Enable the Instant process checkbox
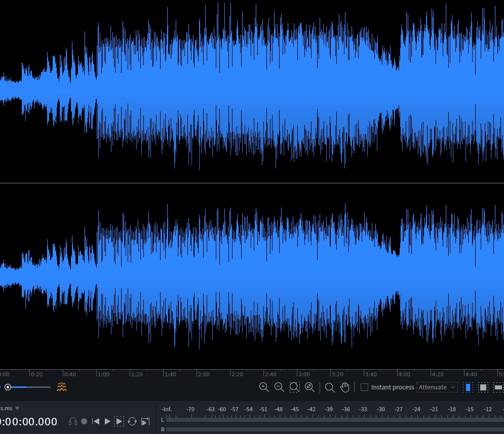The height and width of the screenshot is (434, 504). coord(364,387)
